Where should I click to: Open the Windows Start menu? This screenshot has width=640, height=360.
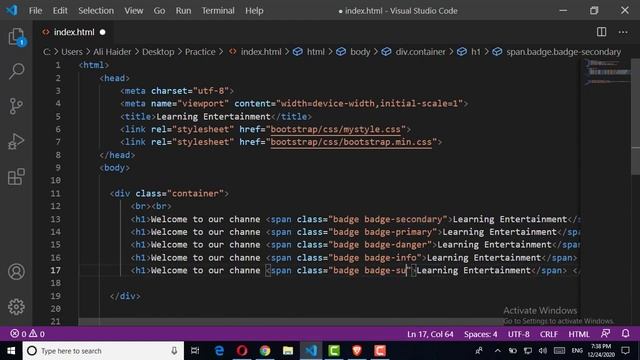click(11, 351)
